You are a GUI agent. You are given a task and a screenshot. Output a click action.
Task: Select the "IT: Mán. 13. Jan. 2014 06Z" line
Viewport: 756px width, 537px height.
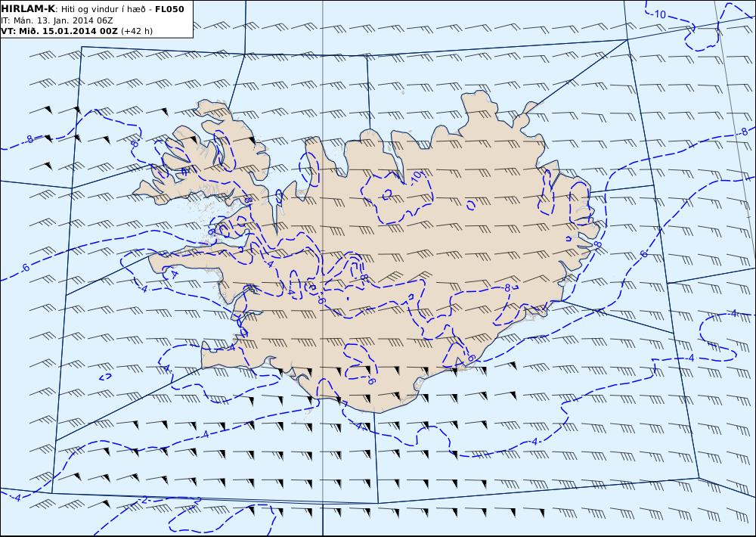click(x=57, y=20)
